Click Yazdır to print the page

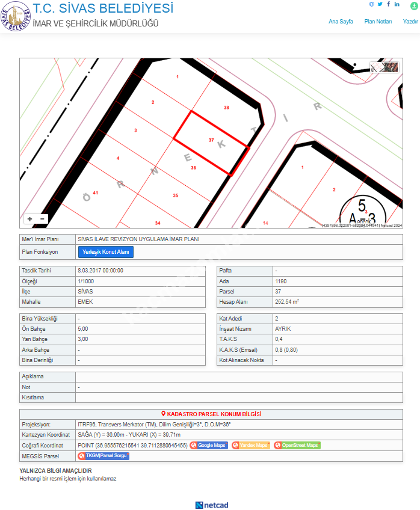click(411, 22)
